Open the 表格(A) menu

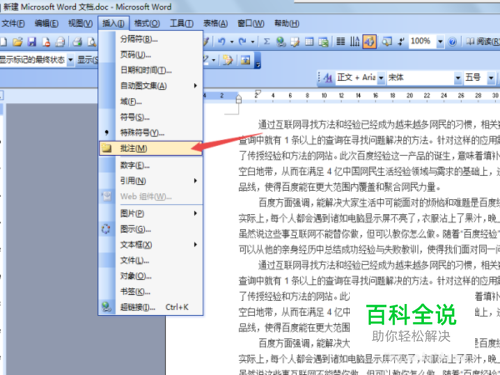[216, 23]
